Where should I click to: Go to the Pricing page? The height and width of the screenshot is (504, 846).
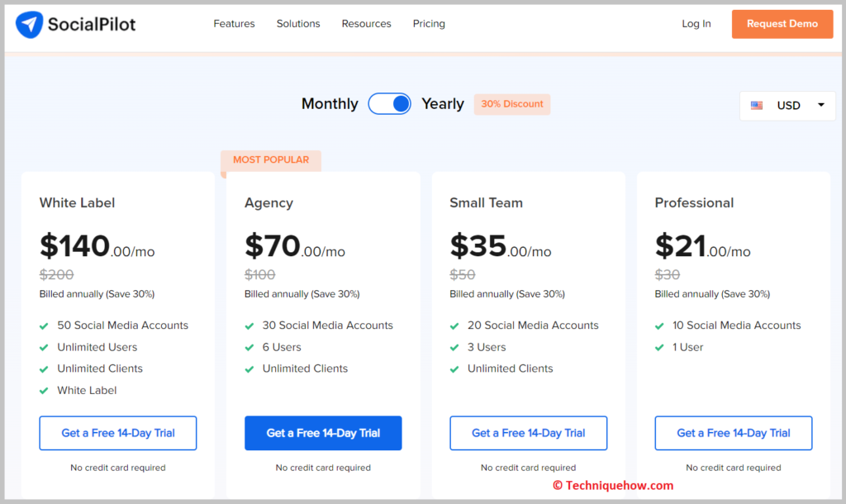click(x=429, y=24)
